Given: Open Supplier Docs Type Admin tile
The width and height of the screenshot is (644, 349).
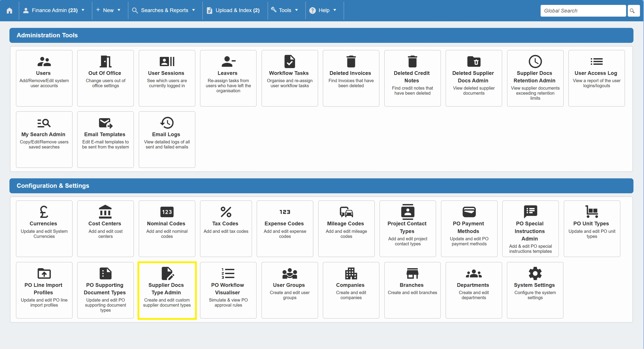Looking at the screenshot, I should point(167,290).
